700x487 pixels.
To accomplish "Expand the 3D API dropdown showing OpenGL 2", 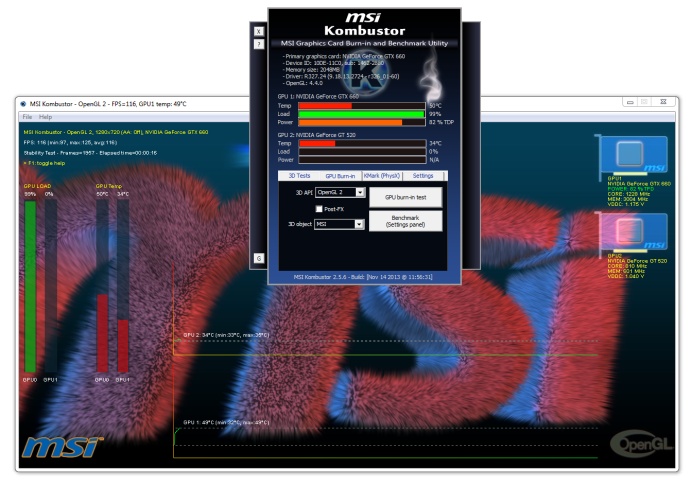I will tap(360, 192).
